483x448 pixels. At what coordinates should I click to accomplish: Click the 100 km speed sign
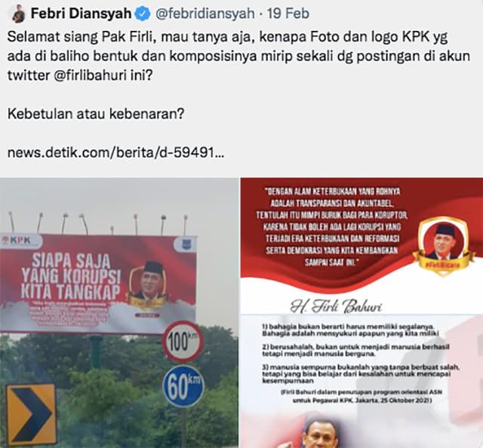pos(183,342)
